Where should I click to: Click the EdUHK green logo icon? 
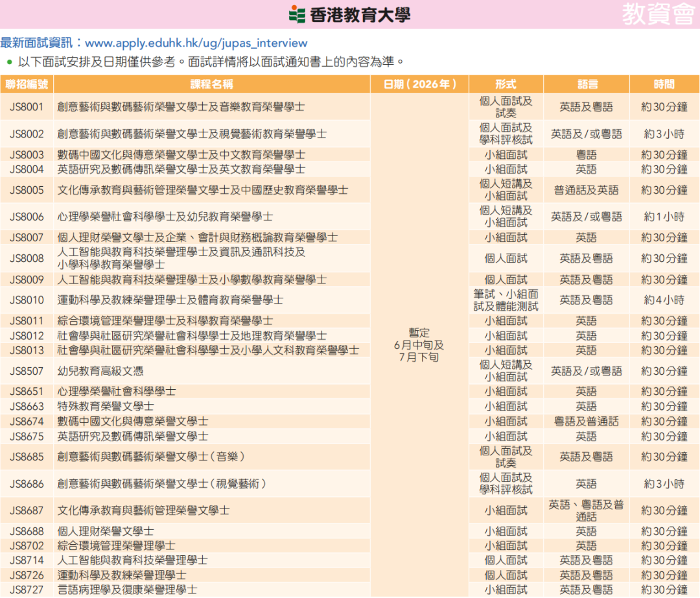point(296,13)
